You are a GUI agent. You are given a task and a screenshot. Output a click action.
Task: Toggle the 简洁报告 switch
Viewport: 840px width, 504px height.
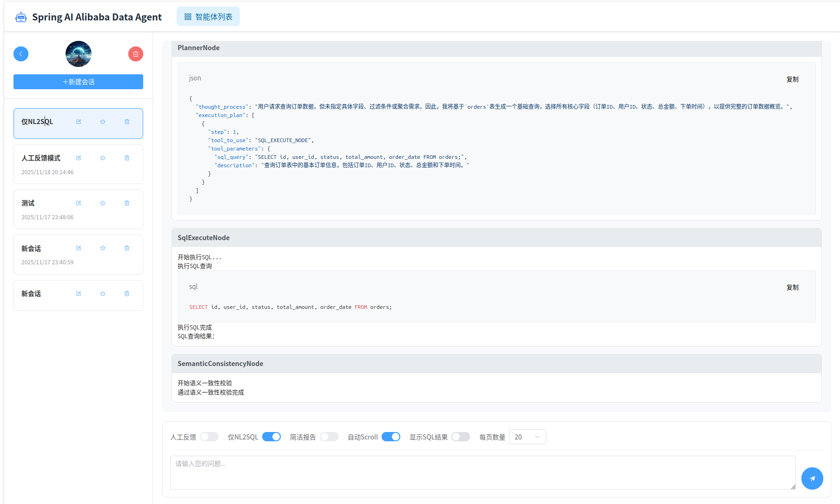click(x=329, y=437)
